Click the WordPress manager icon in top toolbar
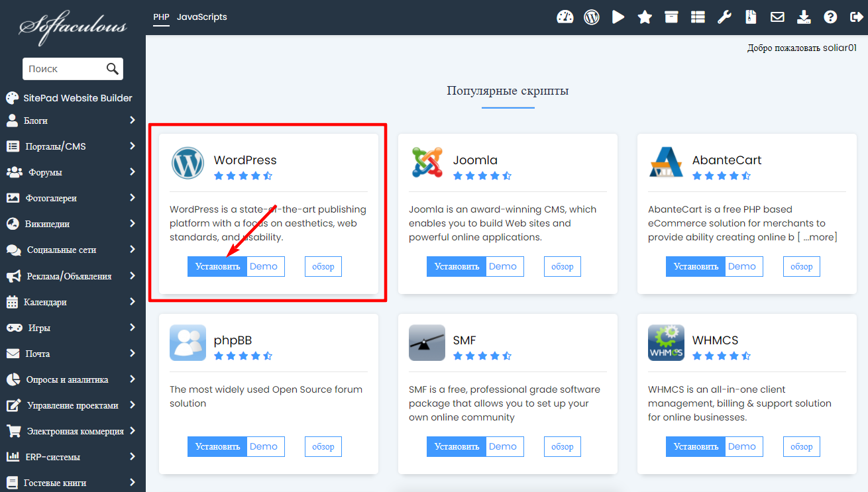This screenshot has height=492, width=868. pyautogui.click(x=591, y=17)
